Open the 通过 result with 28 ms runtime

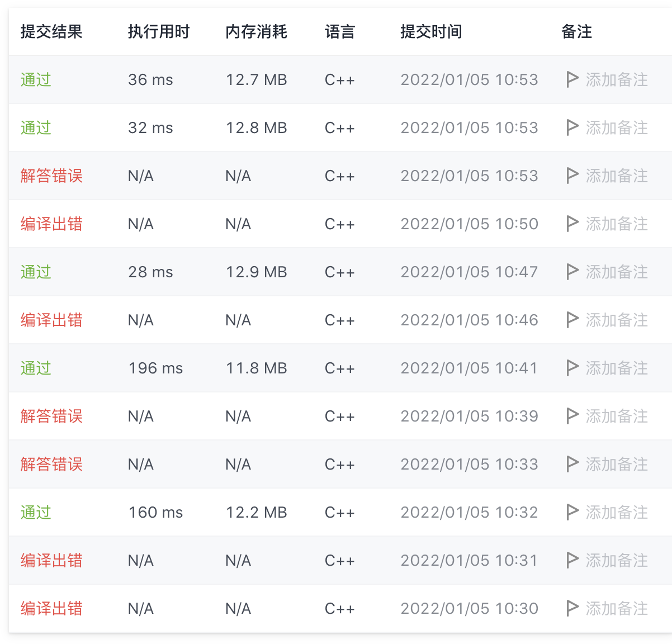tap(36, 272)
